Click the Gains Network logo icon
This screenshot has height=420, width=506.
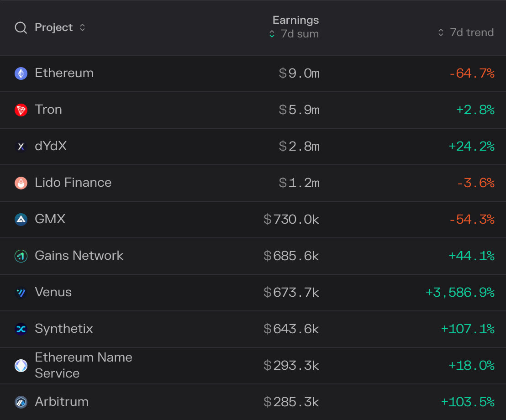tap(21, 256)
